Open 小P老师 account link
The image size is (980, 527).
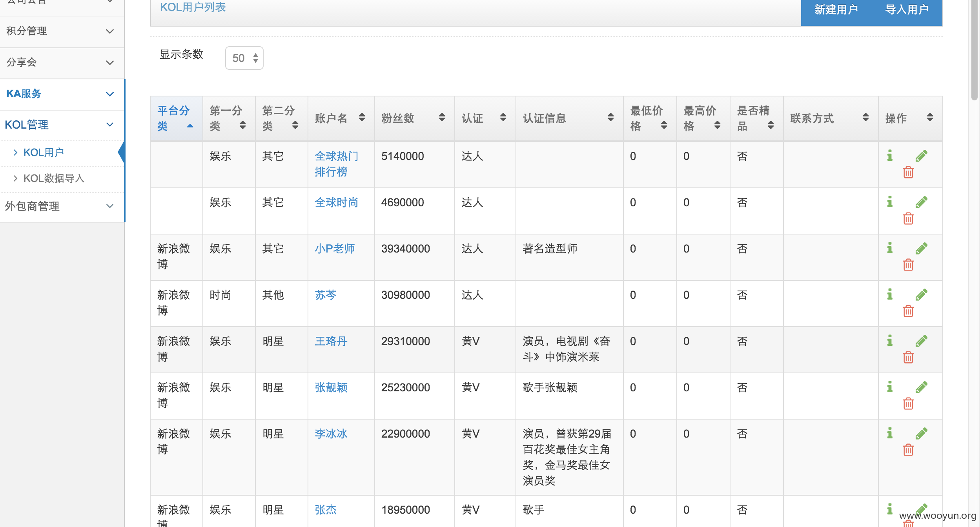[x=335, y=249]
